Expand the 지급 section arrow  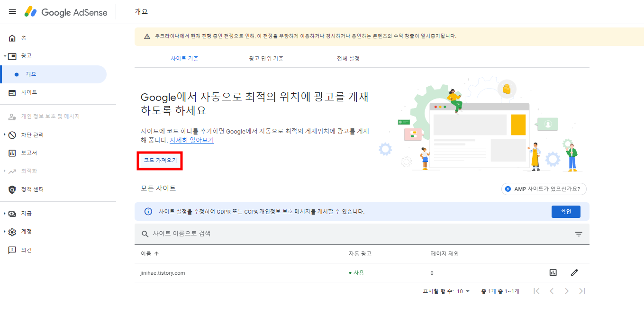coord(5,214)
